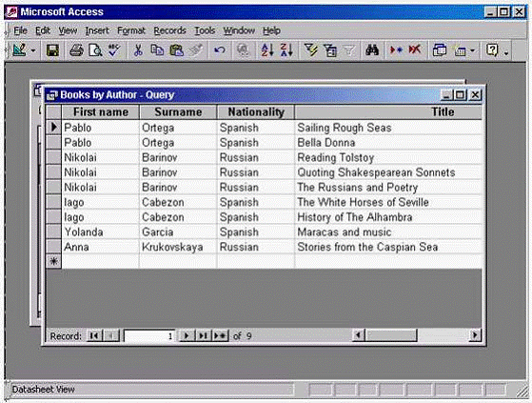Image resolution: width=532 pixels, height=403 pixels.
Task: Sort records ascending A to Z
Action: click(267, 50)
